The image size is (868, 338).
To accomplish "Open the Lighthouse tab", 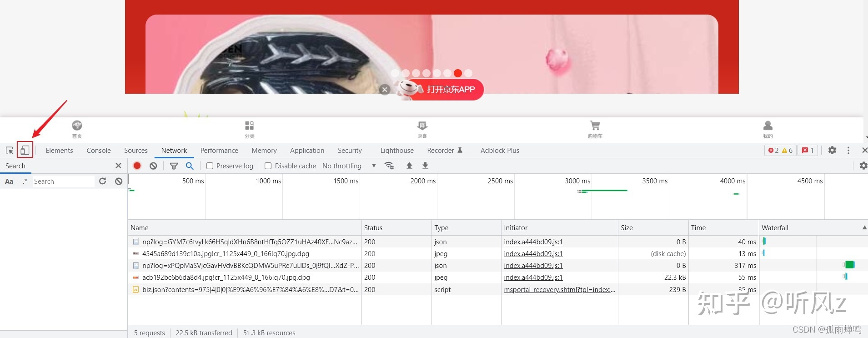I will pos(397,150).
